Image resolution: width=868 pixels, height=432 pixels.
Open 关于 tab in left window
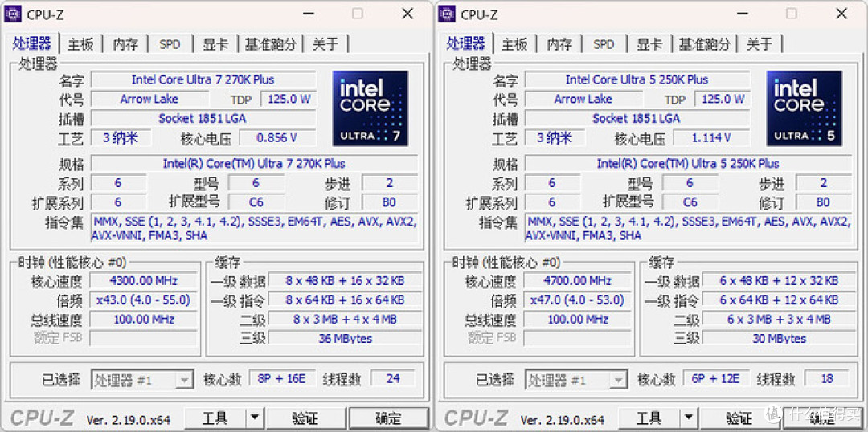[x=325, y=44]
